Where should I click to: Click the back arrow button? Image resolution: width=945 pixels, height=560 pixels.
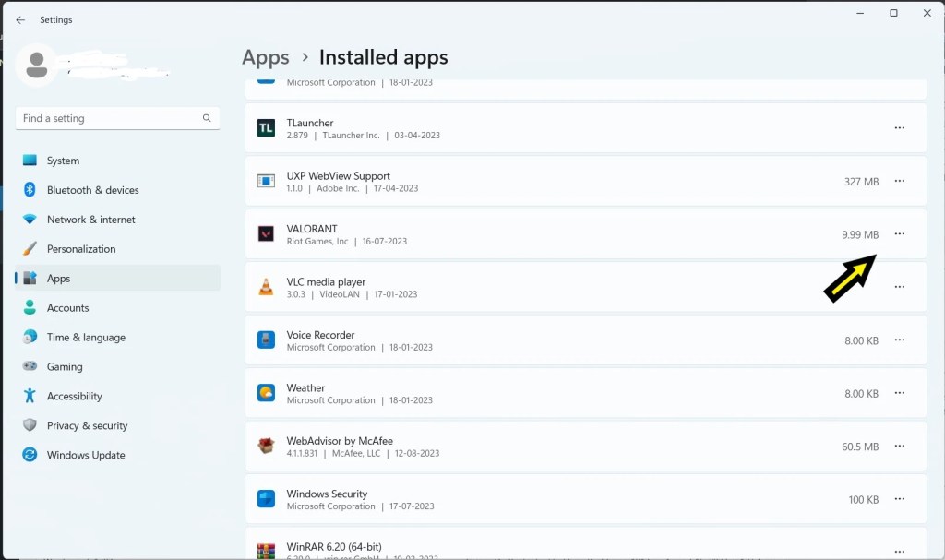click(20, 19)
